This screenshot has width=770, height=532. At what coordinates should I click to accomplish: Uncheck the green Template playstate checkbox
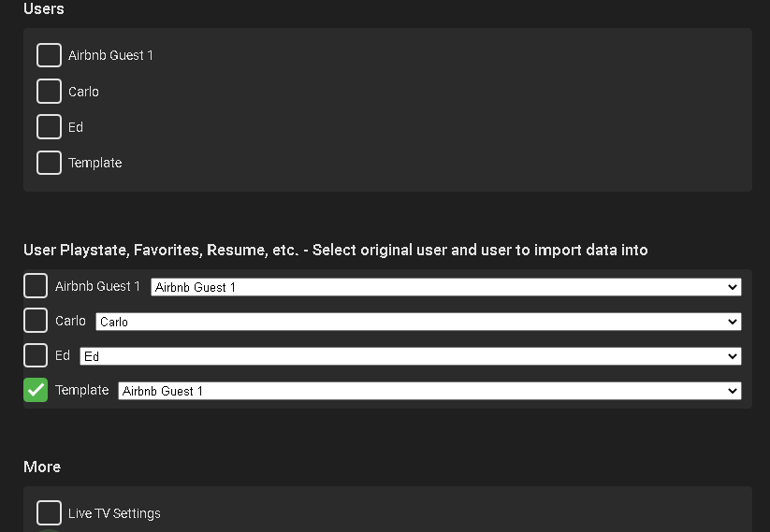pos(36,390)
